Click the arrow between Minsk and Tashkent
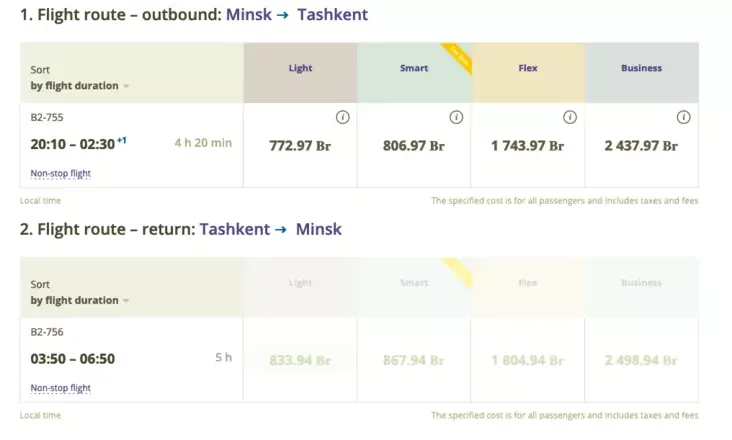 point(282,15)
